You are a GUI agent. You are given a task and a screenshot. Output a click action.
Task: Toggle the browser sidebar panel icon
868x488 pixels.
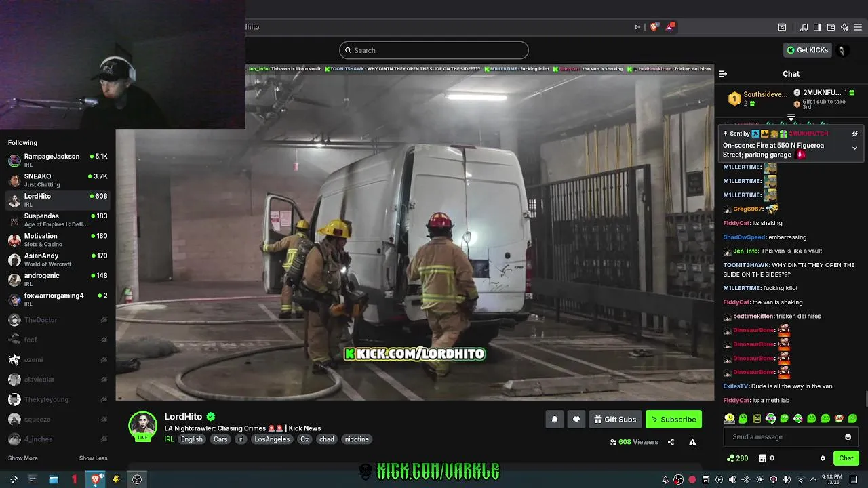click(x=817, y=27)
